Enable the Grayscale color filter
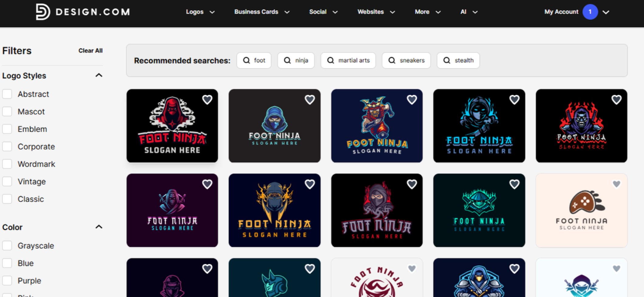 7,245
